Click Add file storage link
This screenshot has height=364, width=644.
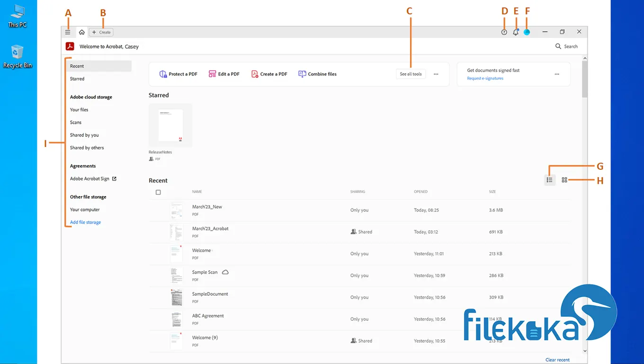coord(85,222)
